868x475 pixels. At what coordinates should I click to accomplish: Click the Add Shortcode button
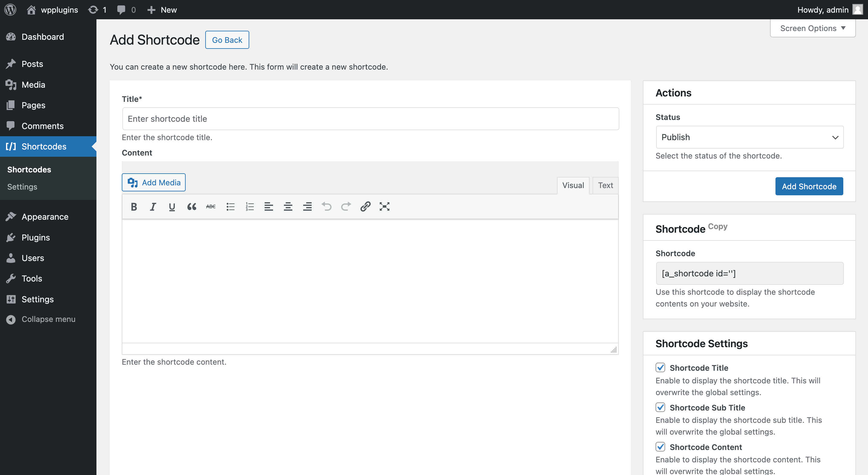[x=809, y=186]
